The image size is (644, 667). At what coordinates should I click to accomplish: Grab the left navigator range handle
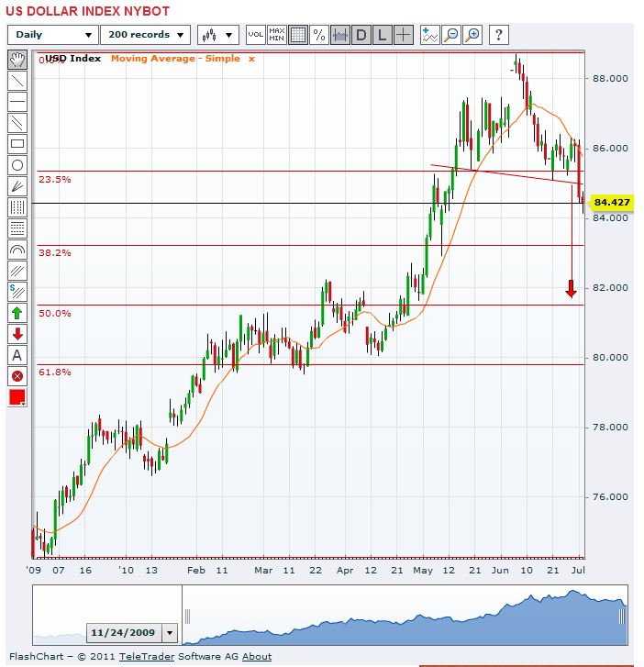pyautogui.click(x=187, y=616)
